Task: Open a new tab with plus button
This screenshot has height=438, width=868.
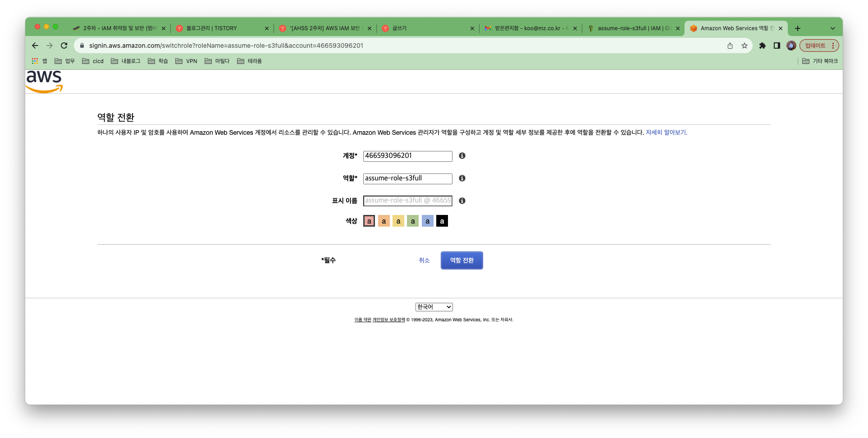Action: pyautogui.click(x=798, y=28)
